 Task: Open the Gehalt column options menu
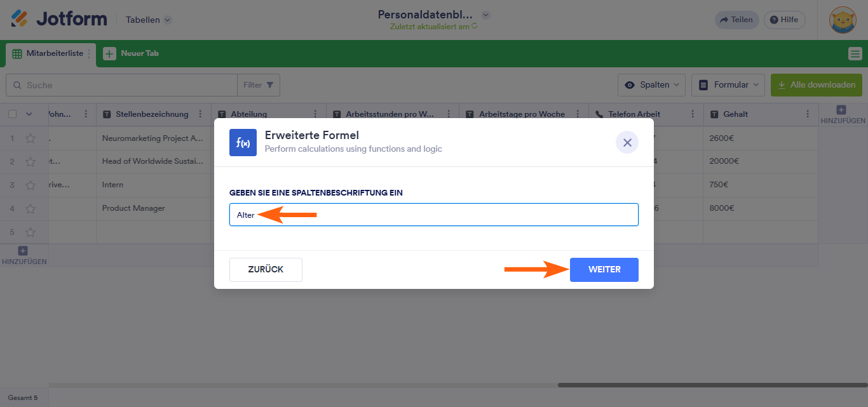(808, 114)
